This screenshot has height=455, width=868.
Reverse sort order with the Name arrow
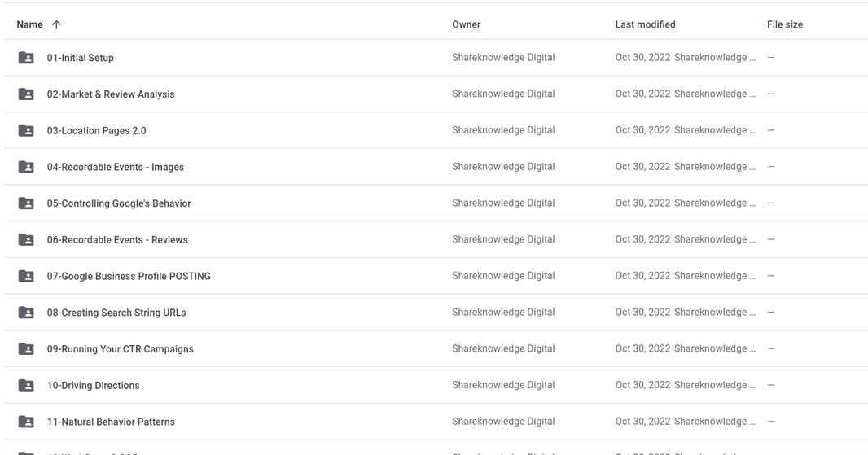[x=56, y=24]
